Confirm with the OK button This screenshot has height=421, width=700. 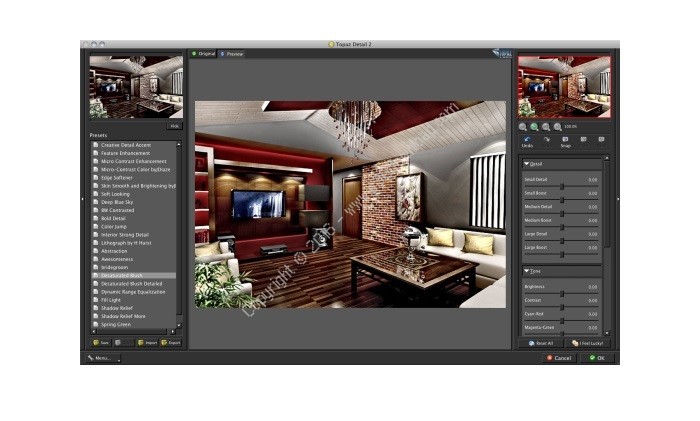tap(597, 358)
